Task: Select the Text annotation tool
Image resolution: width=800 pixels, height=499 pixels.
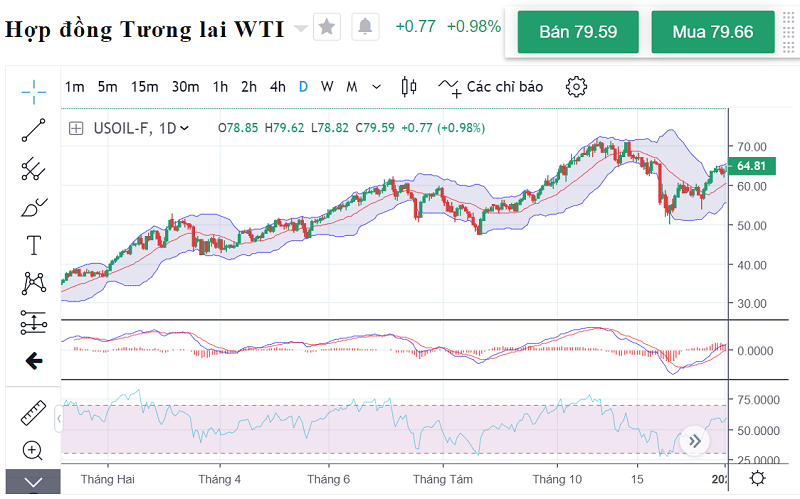Action: [34, 245]
